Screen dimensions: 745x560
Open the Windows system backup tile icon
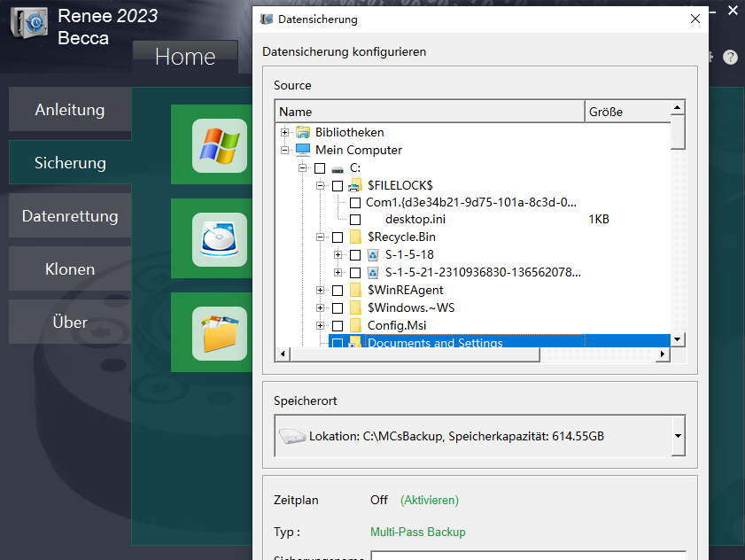coord(220,145)
